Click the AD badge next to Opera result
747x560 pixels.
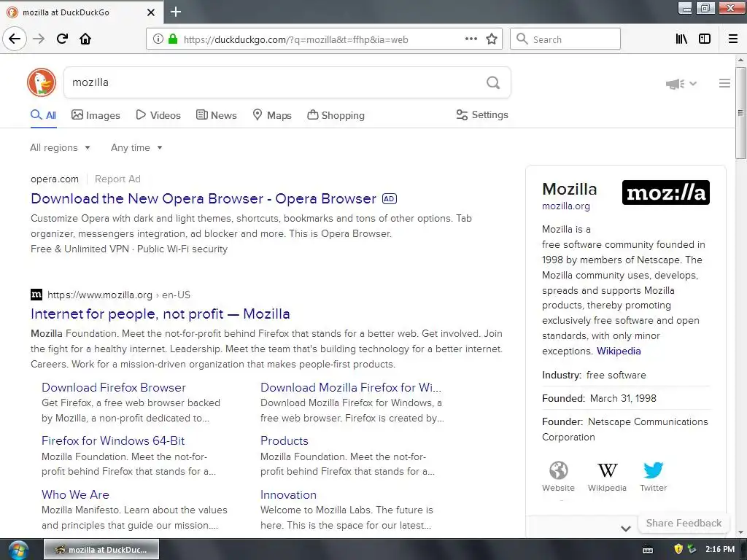[x=390, y=199]
